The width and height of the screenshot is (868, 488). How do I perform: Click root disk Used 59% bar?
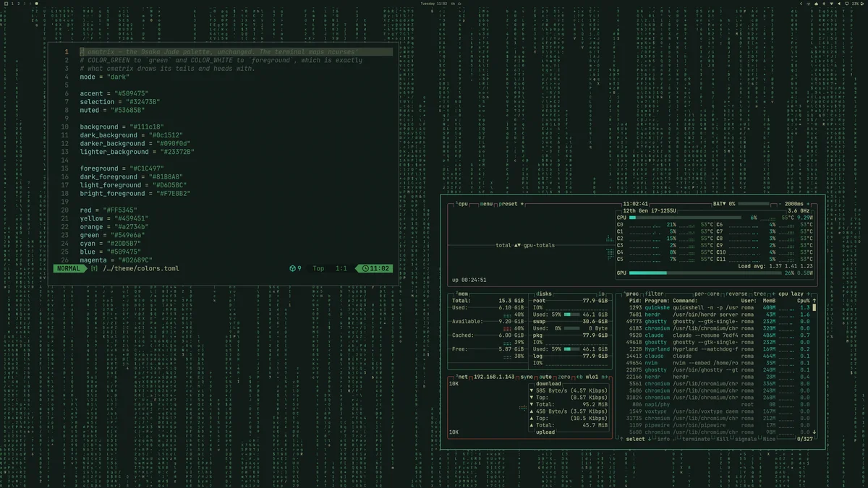(571, 314)
